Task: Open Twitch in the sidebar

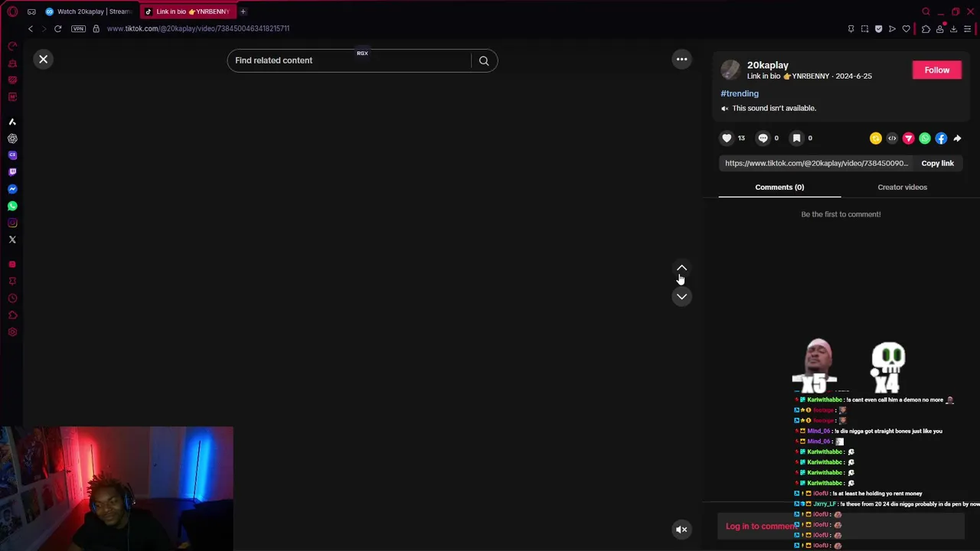Action: coord(12,172)
